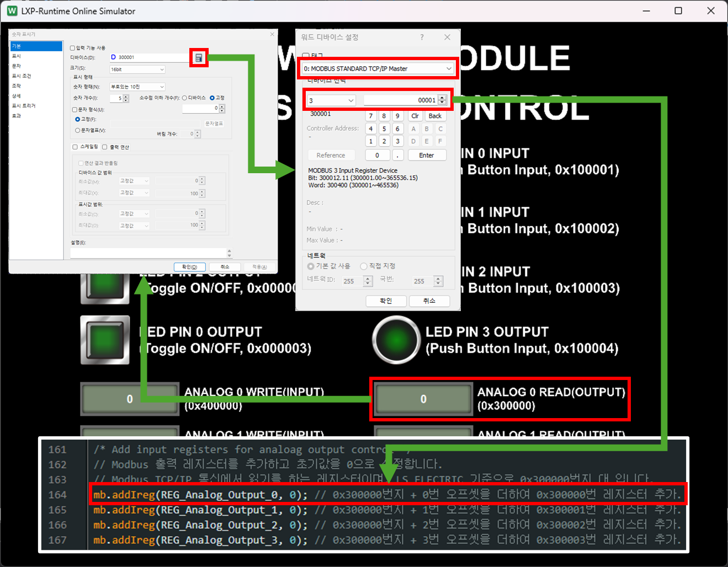Enable the 스케일링 checkbox
The height and width of the screenshot is (567, 728).
[x=75, y=147]
